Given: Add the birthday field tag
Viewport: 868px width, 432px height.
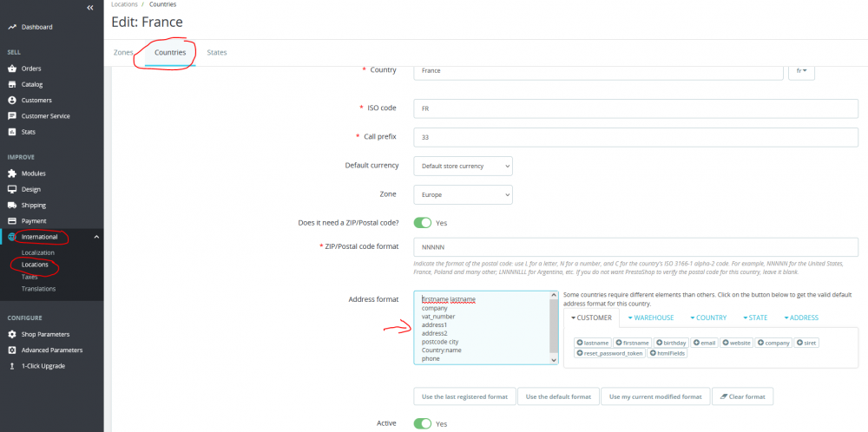Looking at the screenshot, I should pyautogui.click(x=671, y=343).
